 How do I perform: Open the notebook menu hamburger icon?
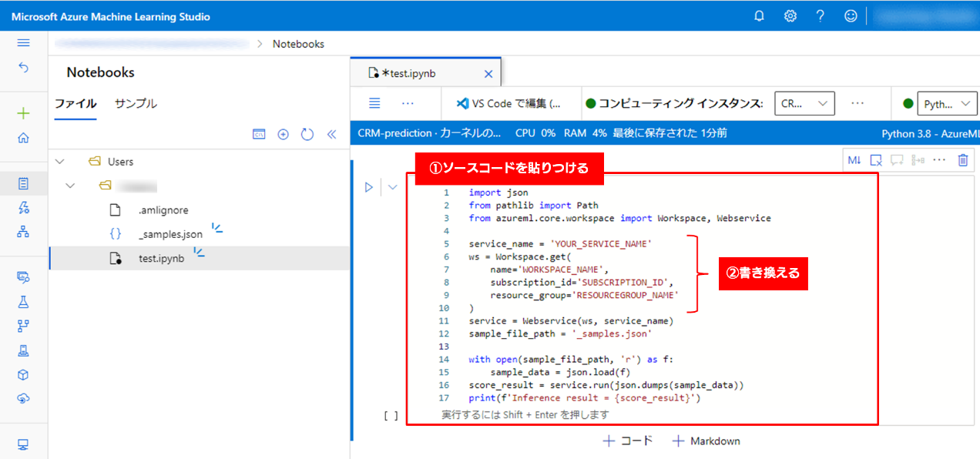coord(374,103)
